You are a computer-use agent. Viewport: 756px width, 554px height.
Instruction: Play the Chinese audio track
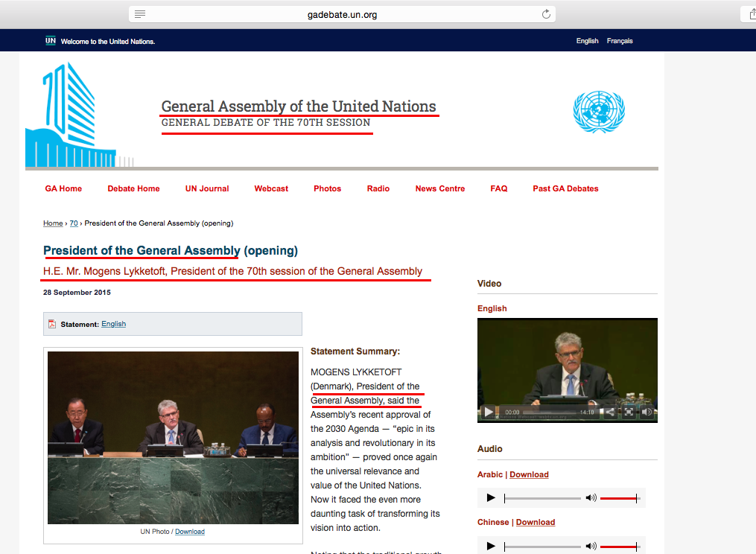tap(491, 546)
